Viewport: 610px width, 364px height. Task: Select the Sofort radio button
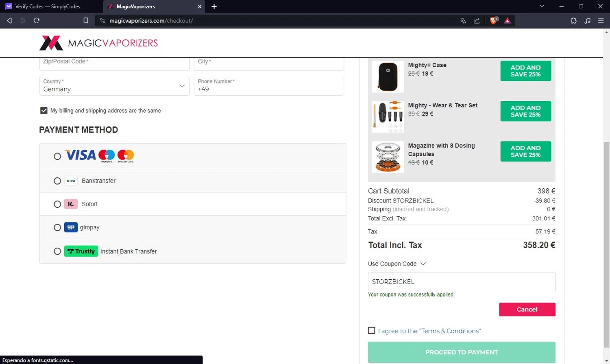pyautogui.click(x=57, y=204)
